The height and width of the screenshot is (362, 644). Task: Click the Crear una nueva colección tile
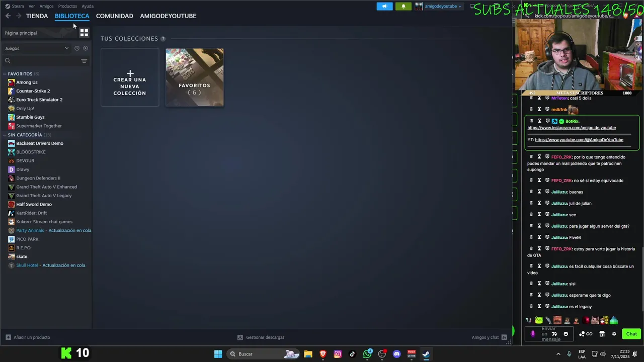[x=130, y=77]
